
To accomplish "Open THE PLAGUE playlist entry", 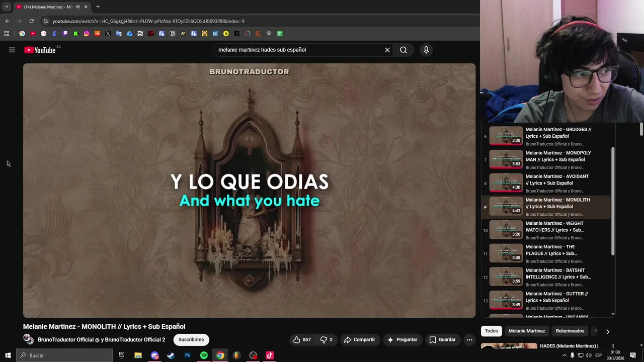I will tap(546, 253).
